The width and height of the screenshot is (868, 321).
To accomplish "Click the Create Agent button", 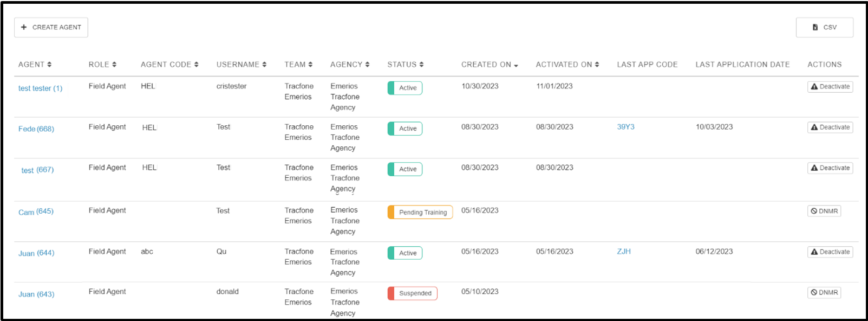I will point(51,27).
